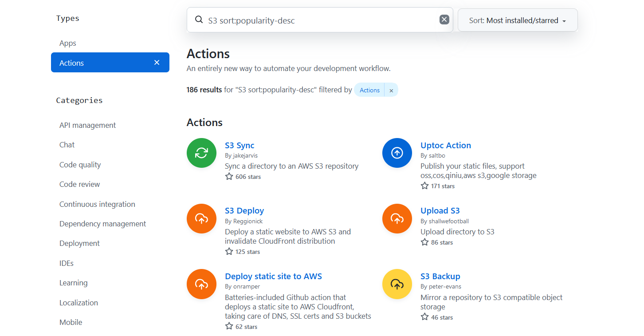Switch to the Apps type filter

(x=67, y=43)
